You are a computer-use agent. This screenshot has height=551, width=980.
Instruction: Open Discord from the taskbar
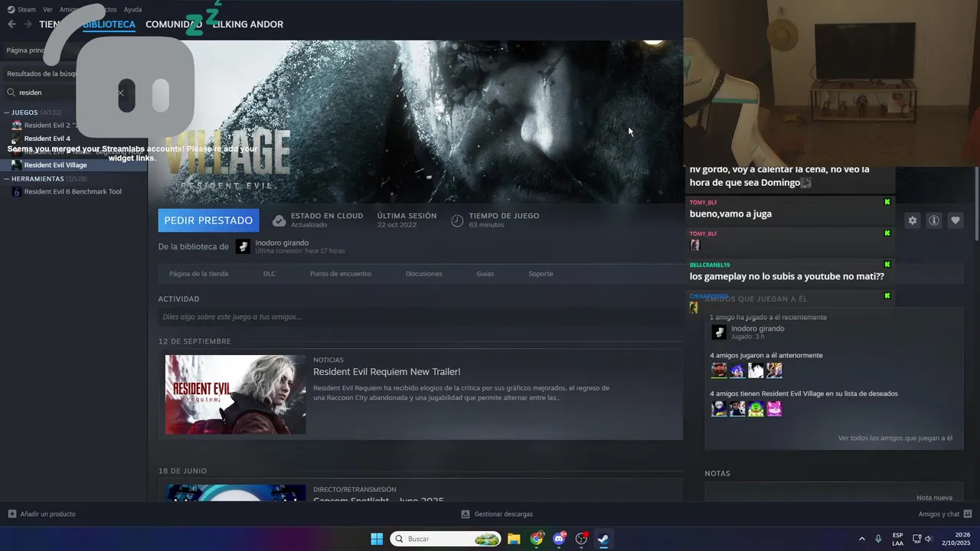point(559,539)
